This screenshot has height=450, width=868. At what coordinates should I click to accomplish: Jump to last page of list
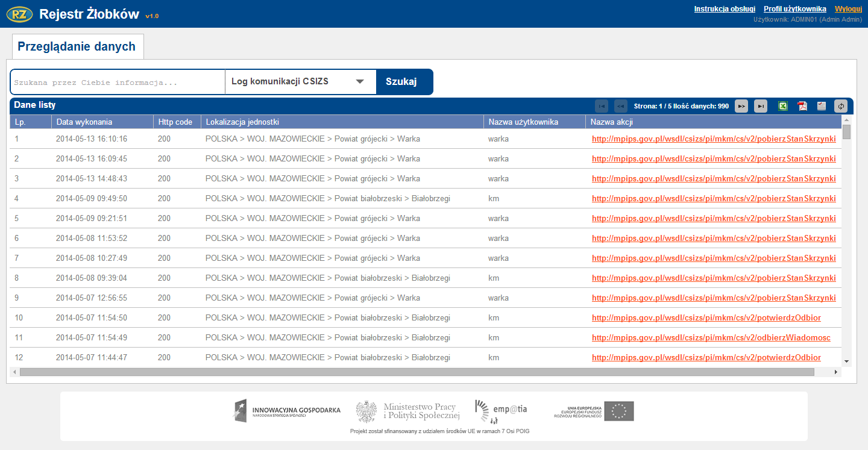(x=761, y=106)
